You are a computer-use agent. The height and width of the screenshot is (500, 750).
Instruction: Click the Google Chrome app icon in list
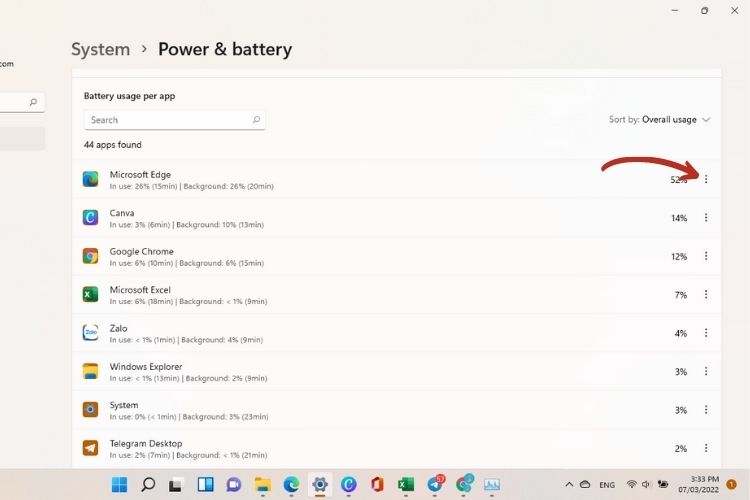pyautogui.click(x=90, y=256)
